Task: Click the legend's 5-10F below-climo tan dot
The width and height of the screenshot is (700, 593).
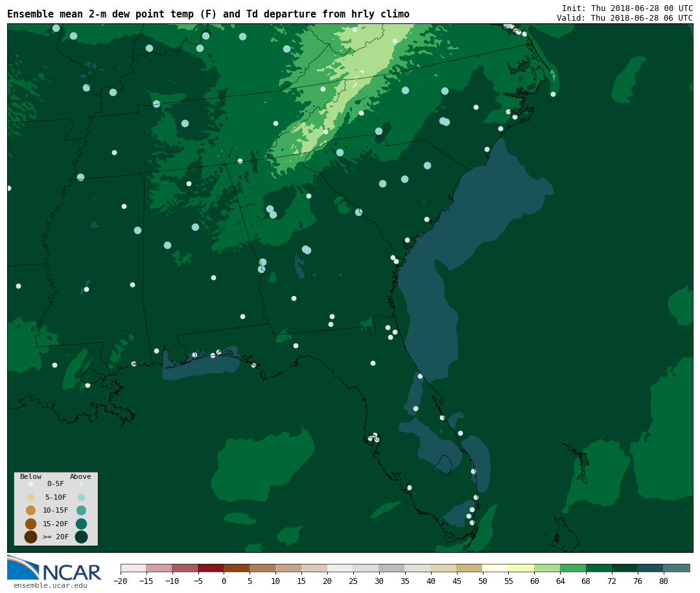Action: (31, 498)
